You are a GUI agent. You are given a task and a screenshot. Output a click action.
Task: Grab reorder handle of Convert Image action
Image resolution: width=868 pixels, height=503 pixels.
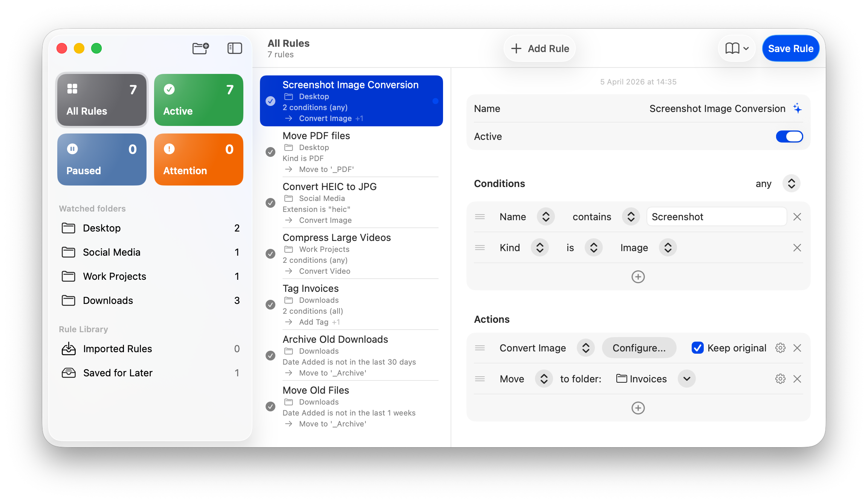[x=480, y=348]
